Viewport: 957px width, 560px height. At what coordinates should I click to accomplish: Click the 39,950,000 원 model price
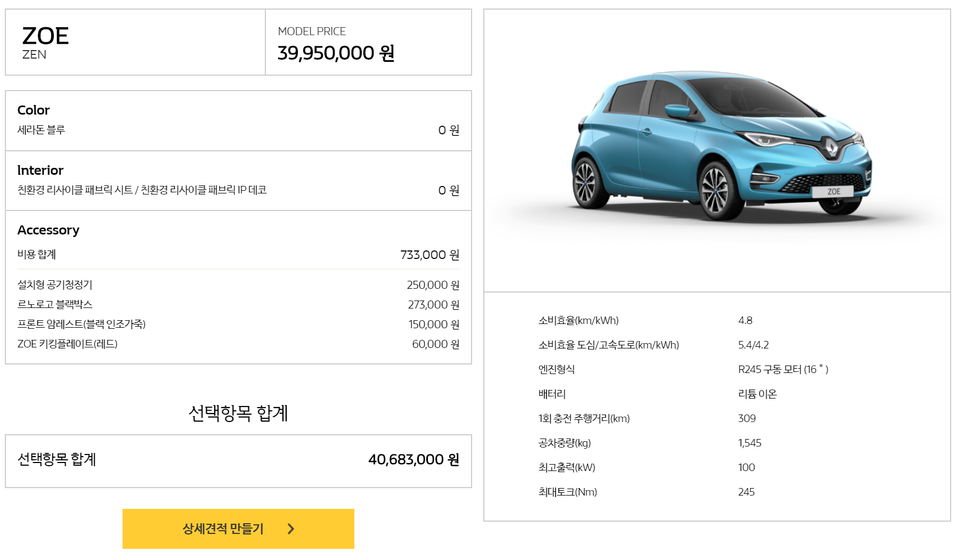tap(336, 53)
